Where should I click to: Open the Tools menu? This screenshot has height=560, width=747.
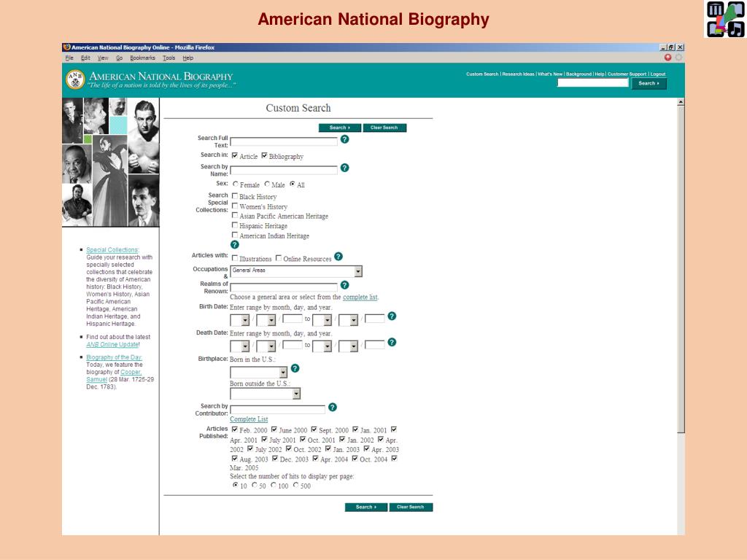point(169,58)
